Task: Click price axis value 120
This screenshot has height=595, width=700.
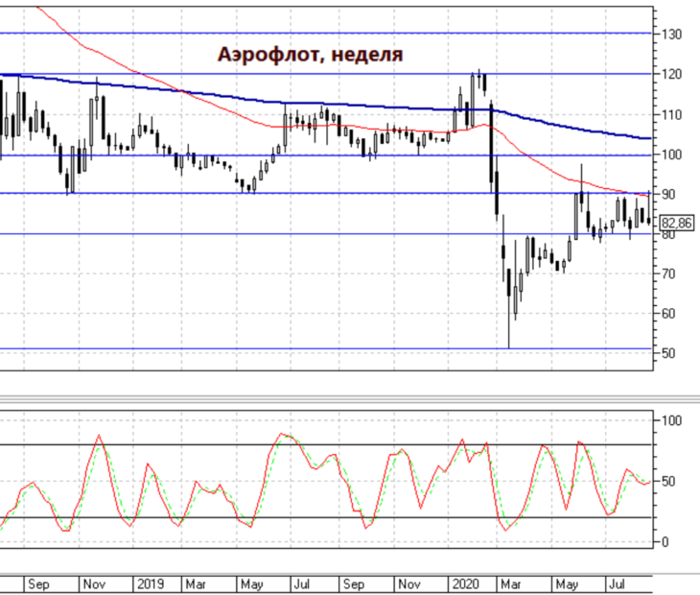Action: [672, 74]
